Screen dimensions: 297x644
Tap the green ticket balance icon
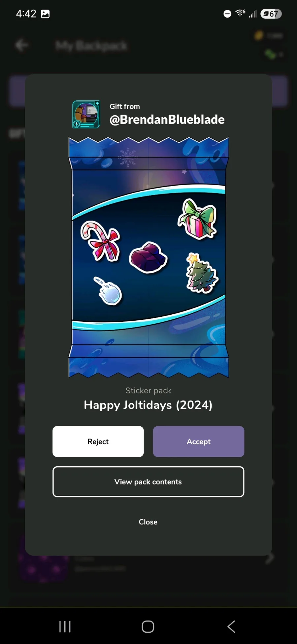click(x=270, y=54)
